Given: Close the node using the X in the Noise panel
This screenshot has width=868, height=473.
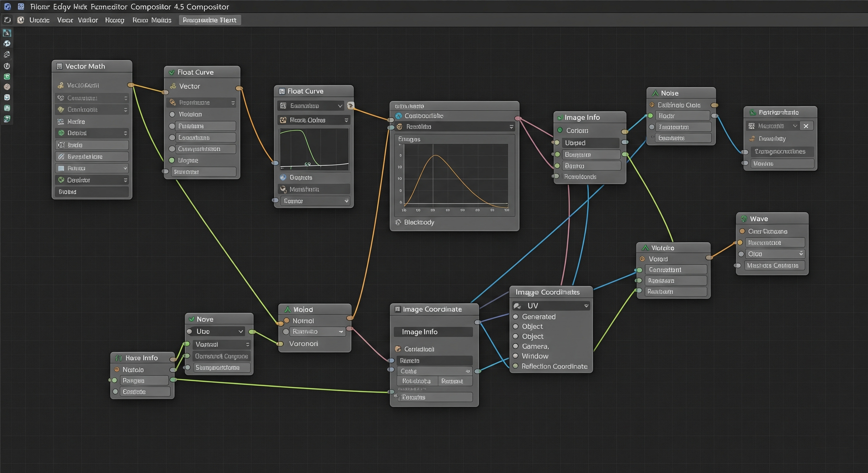Looking at the screenshot, I should tap(806, 126).
